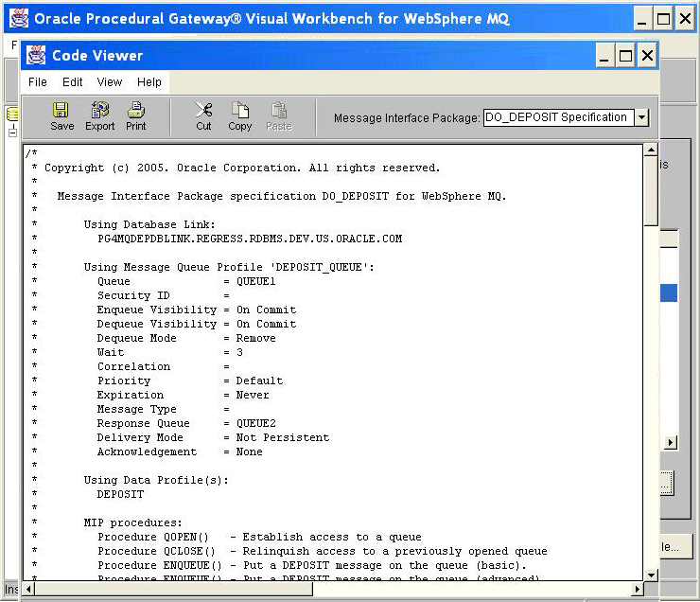Open the File menu
Image resolution: width=700 pixels, height=602 pixels.
click(x=38, y=82)
